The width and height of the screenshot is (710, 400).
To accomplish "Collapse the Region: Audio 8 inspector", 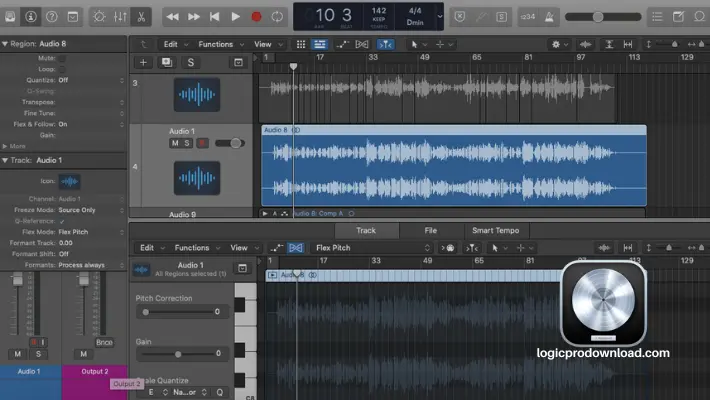I will (5, 44).
